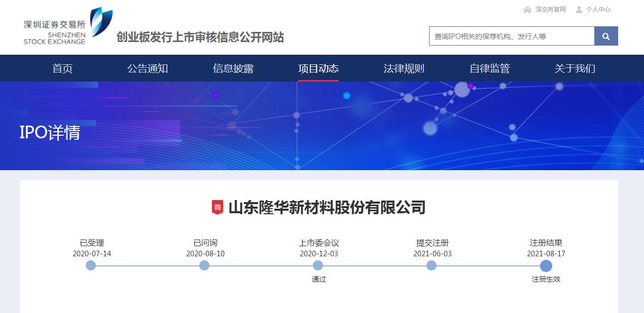Click 通过 status under 上市委会议
Screen dimensions: 644x313
click(319, 279)
